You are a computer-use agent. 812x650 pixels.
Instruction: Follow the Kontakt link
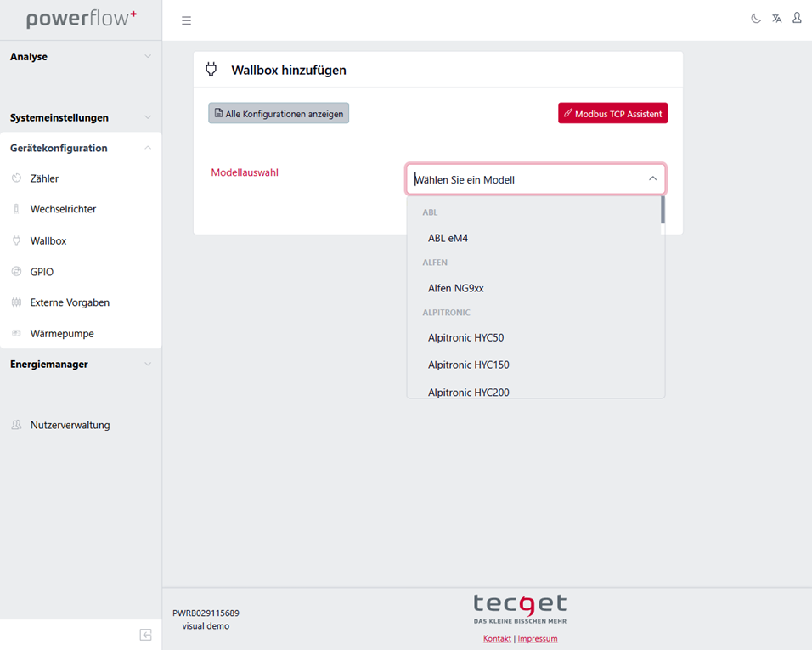pos(497,638)
